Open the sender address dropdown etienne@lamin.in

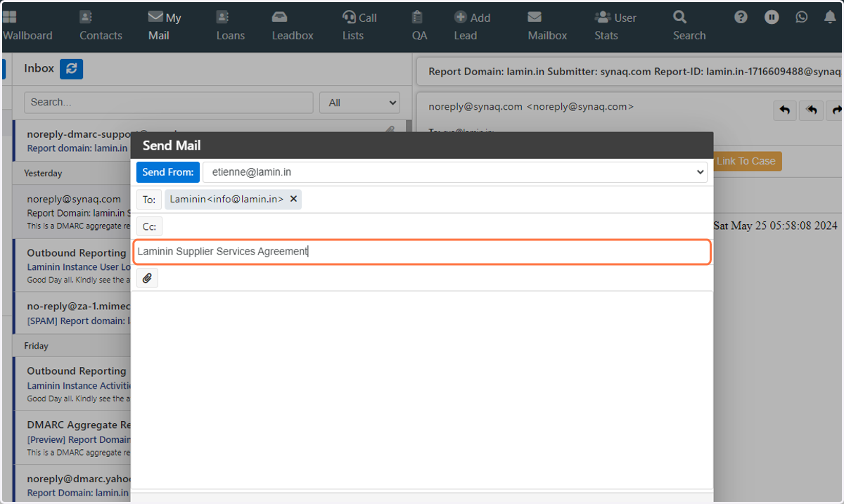[455, 172]
